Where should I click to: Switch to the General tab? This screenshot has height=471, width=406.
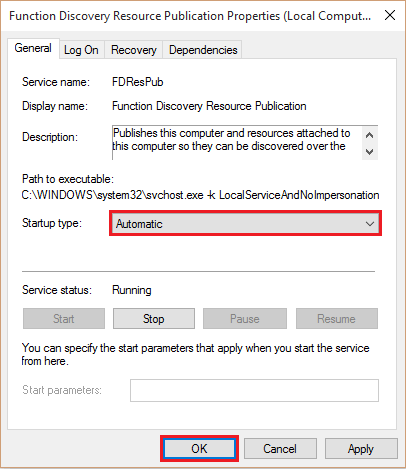pyautogui.click(x=33, y=48)
